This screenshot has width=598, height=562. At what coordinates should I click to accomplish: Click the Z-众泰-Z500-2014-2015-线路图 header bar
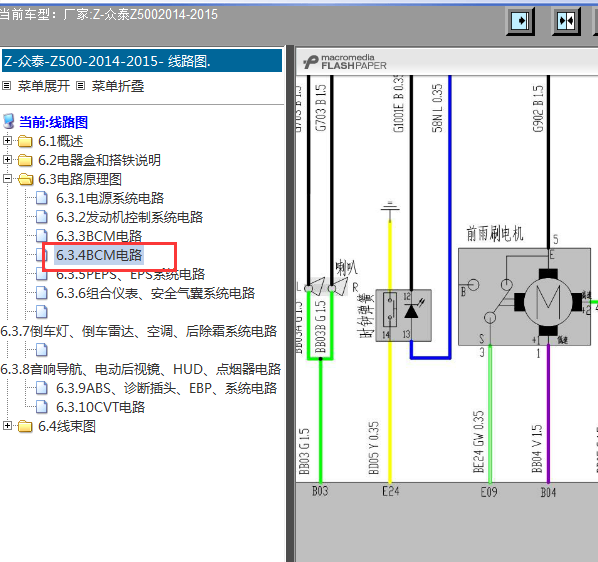[x=142, y=61]
